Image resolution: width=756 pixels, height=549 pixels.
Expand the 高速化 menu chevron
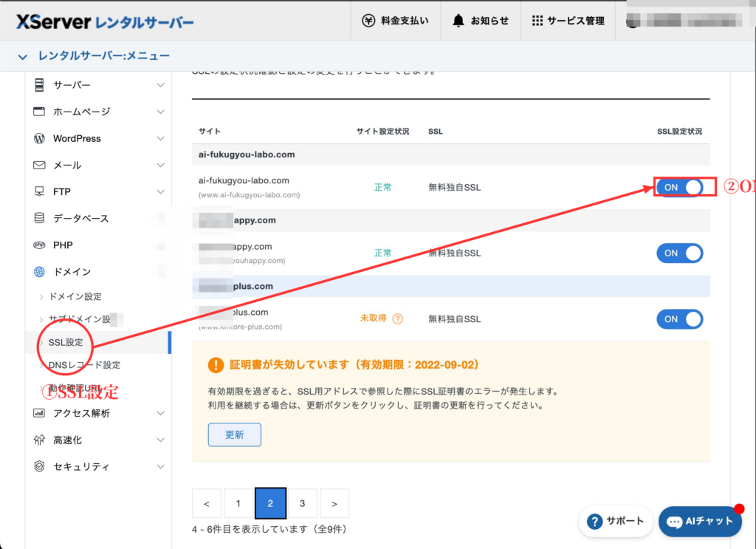tap(160, 440)
